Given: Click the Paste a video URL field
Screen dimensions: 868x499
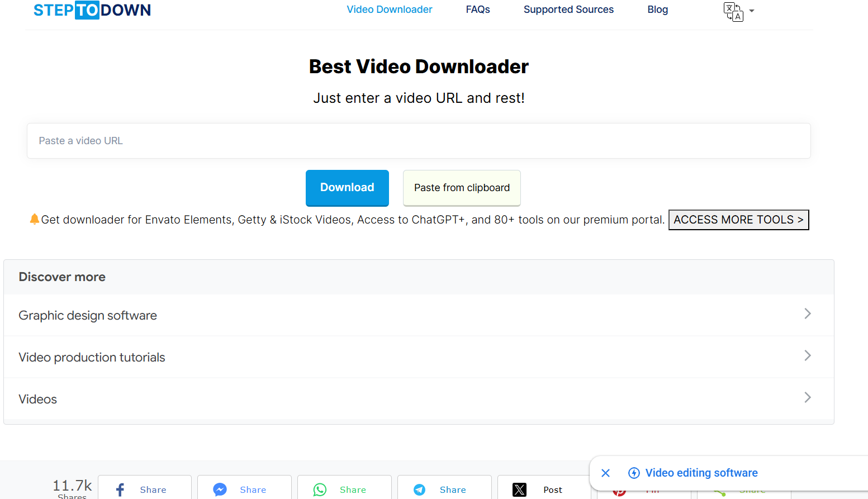Looking at the screenshot, I should point(419,141).
